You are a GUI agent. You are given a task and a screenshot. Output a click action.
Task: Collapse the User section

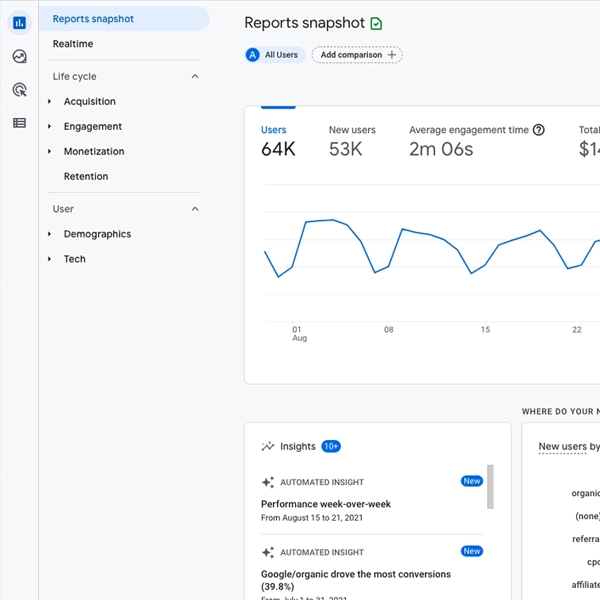195,209
